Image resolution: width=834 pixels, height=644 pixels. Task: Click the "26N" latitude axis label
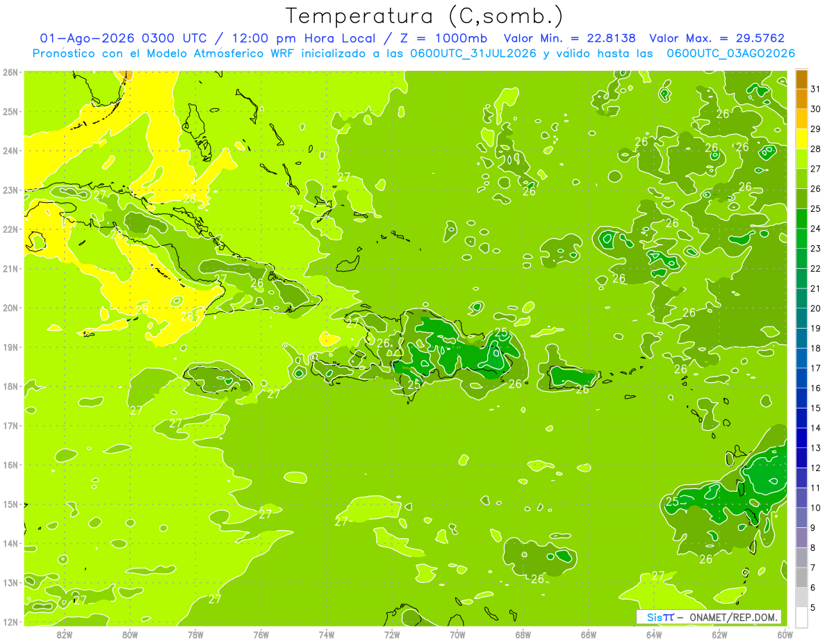10,72
